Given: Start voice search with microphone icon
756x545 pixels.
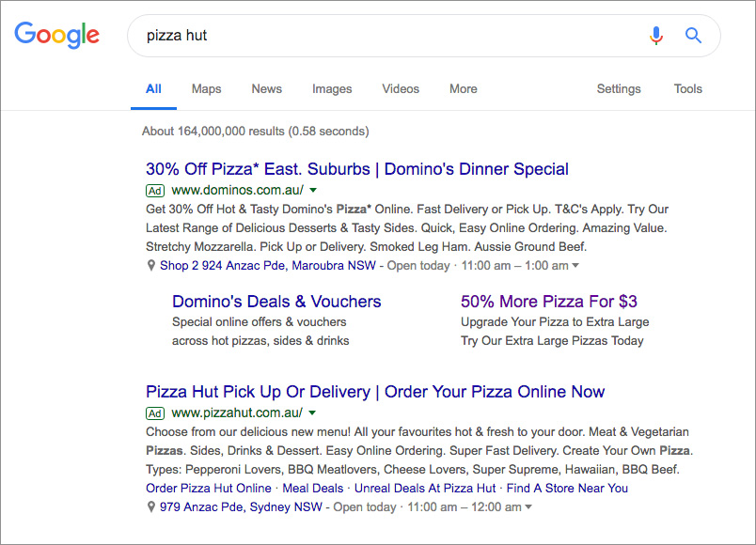Looking at the screenshot, I should 656,36.
